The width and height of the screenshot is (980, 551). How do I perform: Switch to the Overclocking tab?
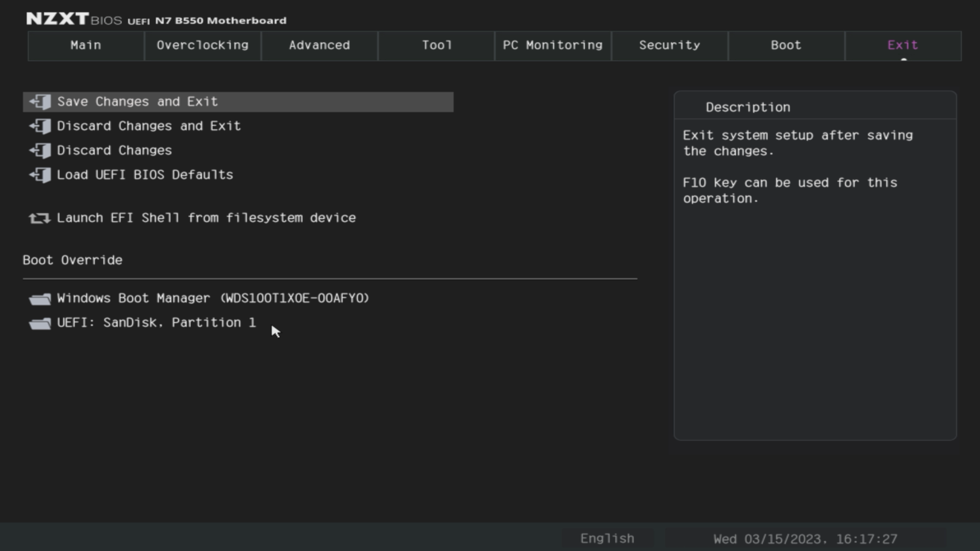(x=203, y=45)
